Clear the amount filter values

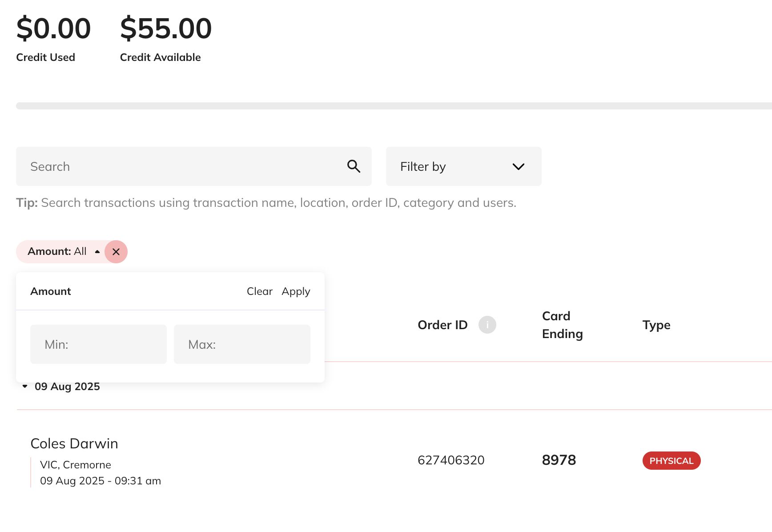259,291
